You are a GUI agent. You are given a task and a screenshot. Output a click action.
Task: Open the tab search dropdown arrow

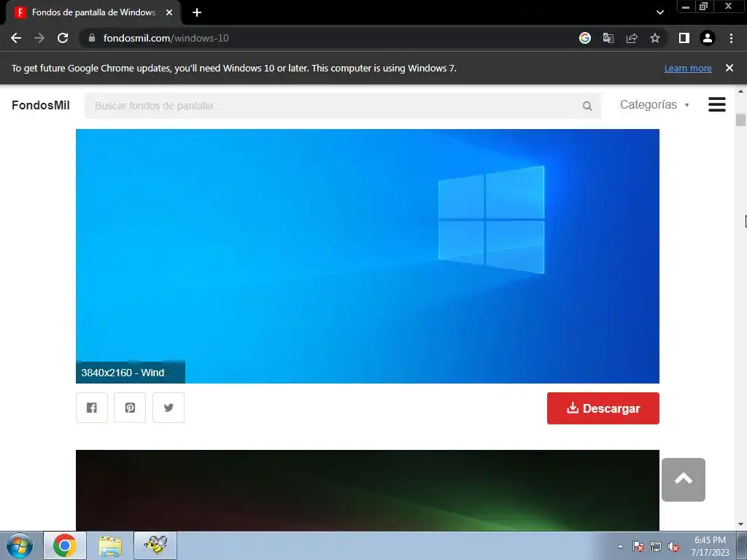click(x=659, y=12)
